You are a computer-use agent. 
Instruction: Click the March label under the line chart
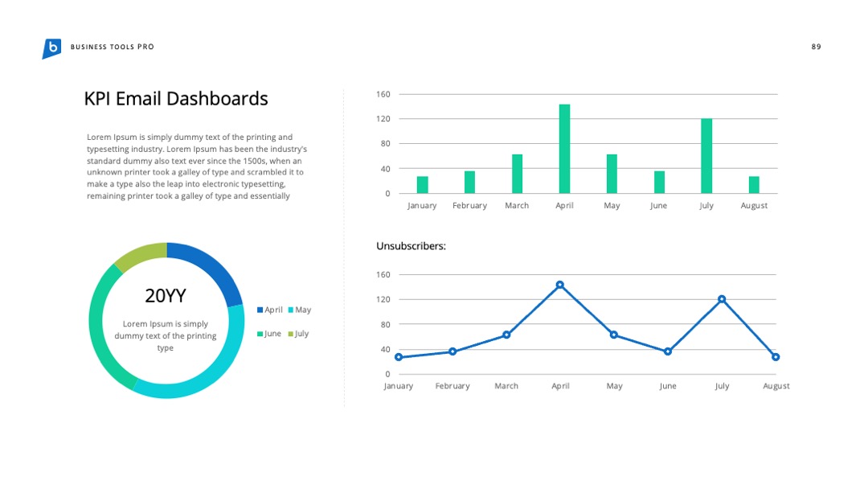[x=506, y=386]
